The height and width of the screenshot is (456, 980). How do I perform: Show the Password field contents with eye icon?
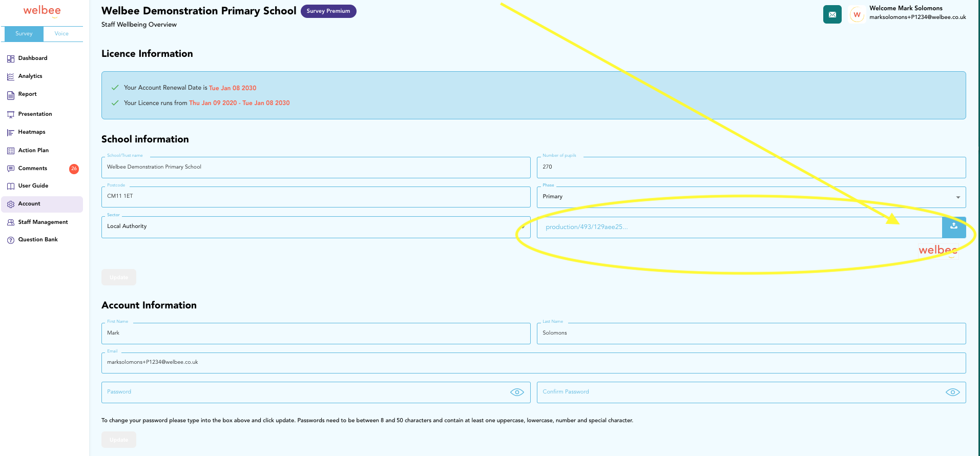click(517, 392)
